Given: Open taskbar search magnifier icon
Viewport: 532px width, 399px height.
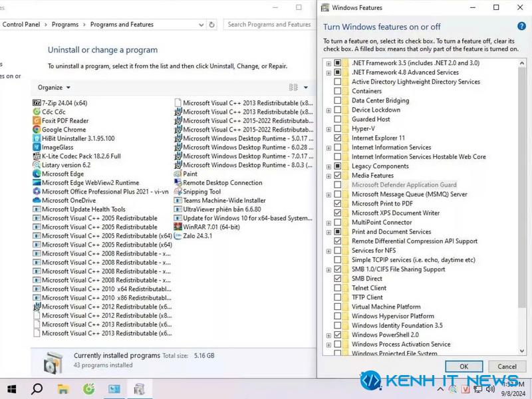Looking at the screenshot, I should 37,389.
